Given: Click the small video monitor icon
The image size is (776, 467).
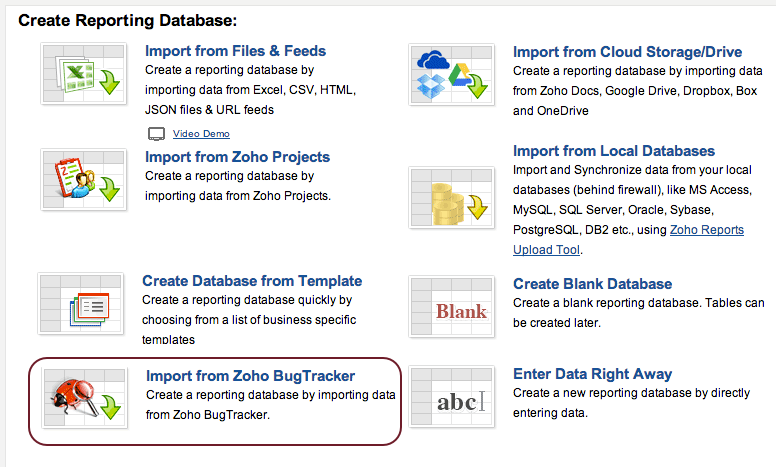Looking at the screenshot, I should click(155, 134).
